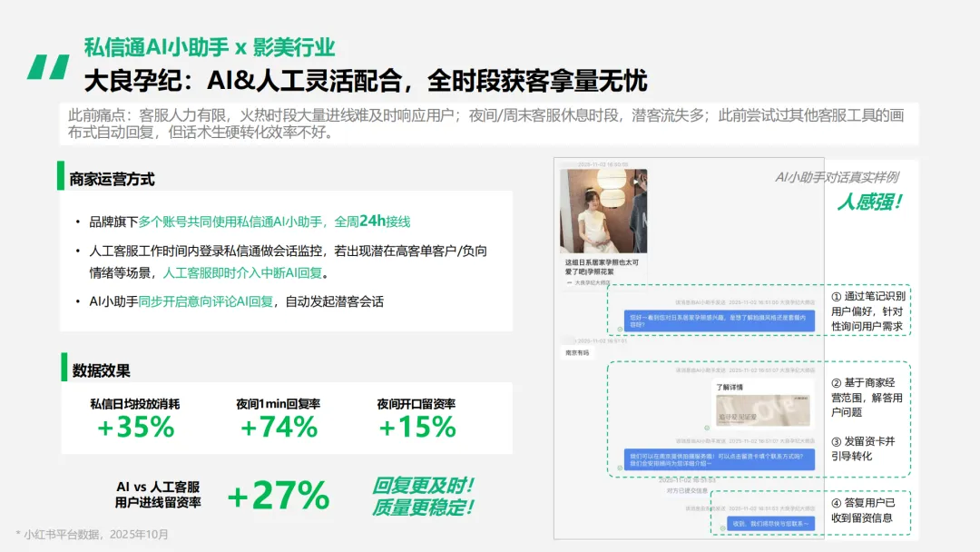Viewport: 980px width, 552px height.
Task: Click annotation '③ 发留资卡并引导转化'
Action: click(863, 448)
